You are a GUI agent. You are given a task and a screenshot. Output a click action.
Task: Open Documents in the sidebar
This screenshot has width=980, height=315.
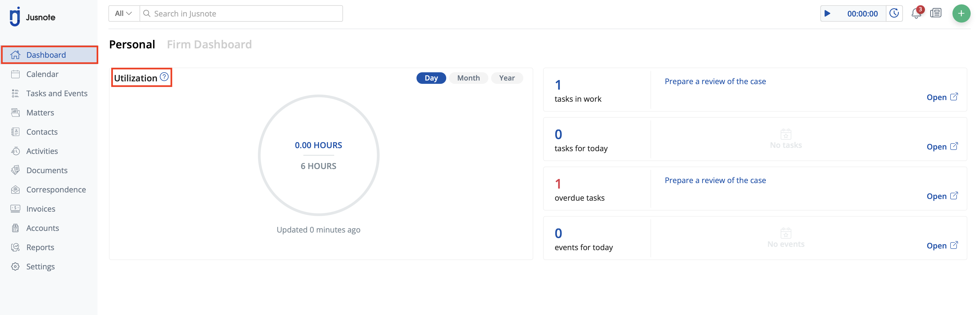click(x=49, y=170)
